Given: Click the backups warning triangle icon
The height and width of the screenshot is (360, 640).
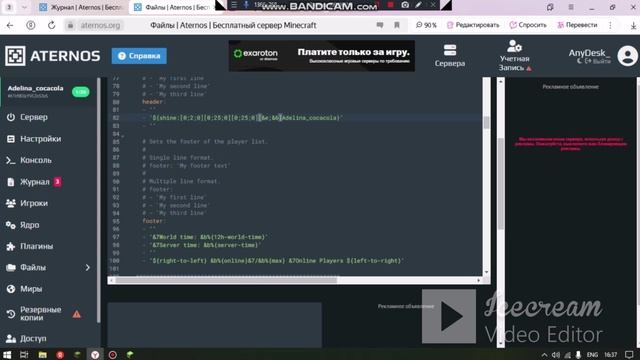Looking at the screenshot, I should [76, 314].
